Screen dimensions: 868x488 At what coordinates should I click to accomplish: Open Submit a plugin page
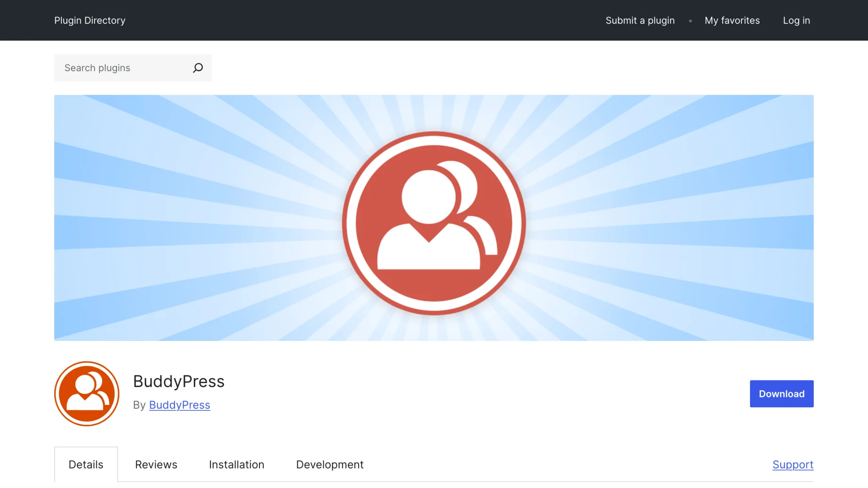(640, 20)
